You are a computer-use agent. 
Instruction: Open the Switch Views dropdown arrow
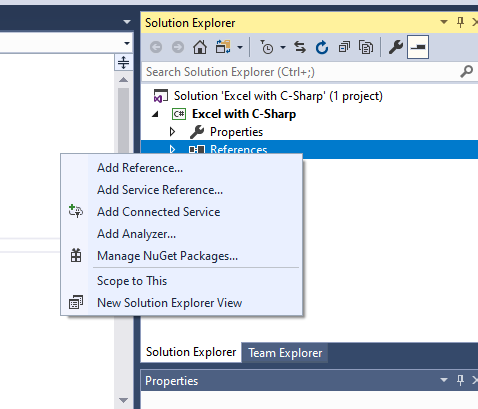click(240, 48)
